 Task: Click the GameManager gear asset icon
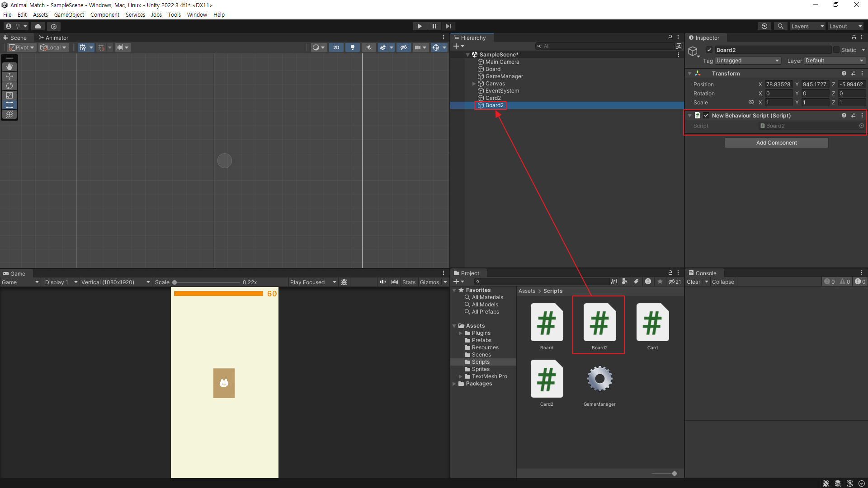pyautogui.click(x=599, y=379)
